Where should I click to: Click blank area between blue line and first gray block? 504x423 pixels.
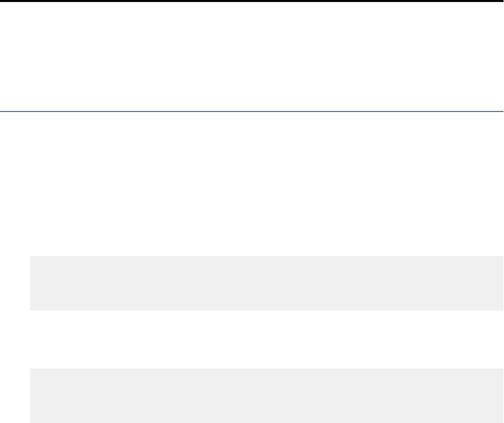pyautogui.click(x=252, y=185)
